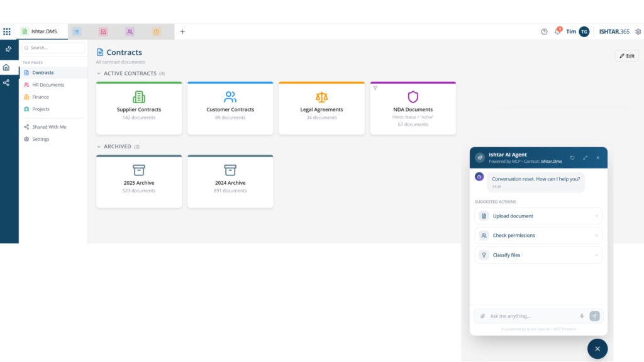Click the help question mark icon
The height and width of the screenshot is (362, 644).
click(544, 31)
